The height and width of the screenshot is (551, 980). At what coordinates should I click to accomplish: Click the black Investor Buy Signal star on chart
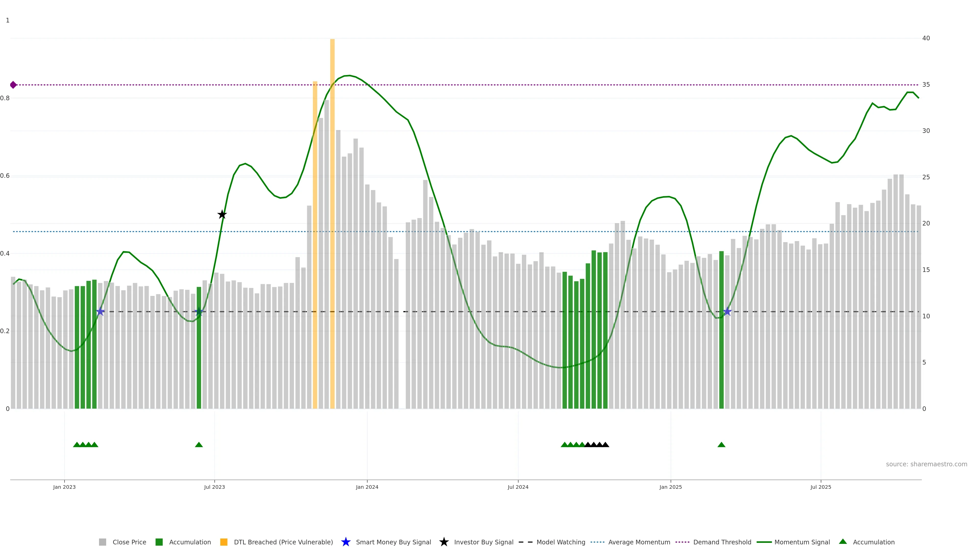pyautogui.click(x=222, y=215)
